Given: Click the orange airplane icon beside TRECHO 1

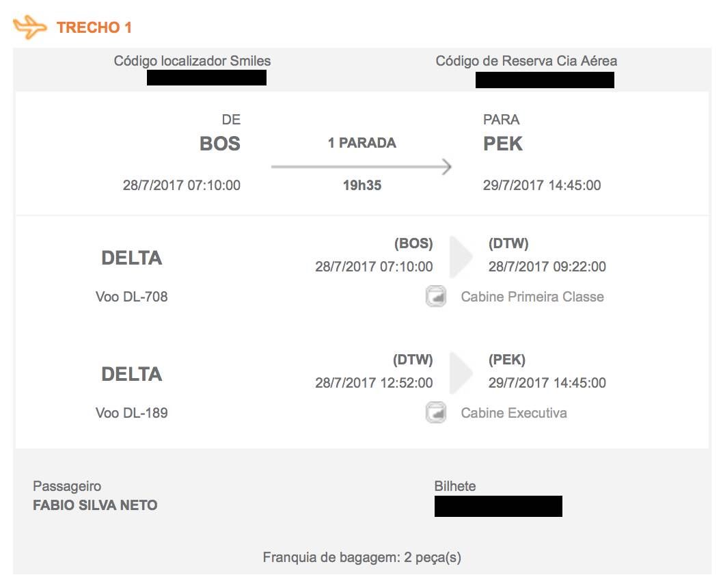Looking at the screenshot, I should 30,27.
